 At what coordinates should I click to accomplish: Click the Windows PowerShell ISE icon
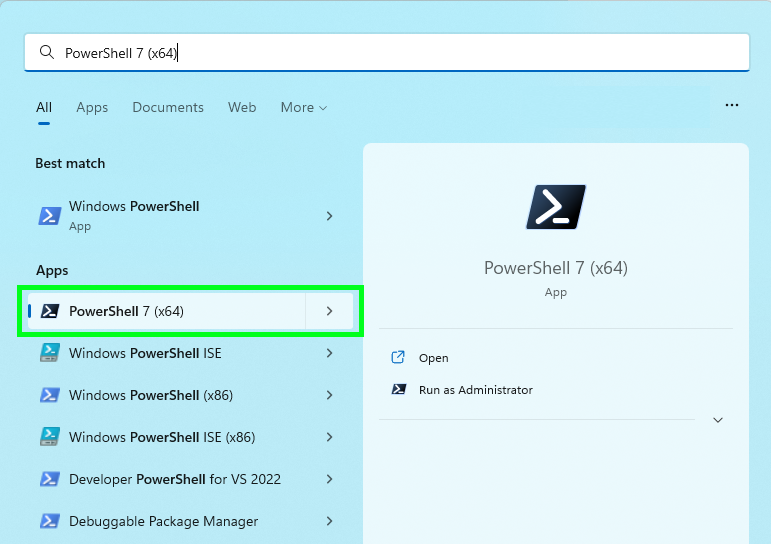click(x=50, y=353)
